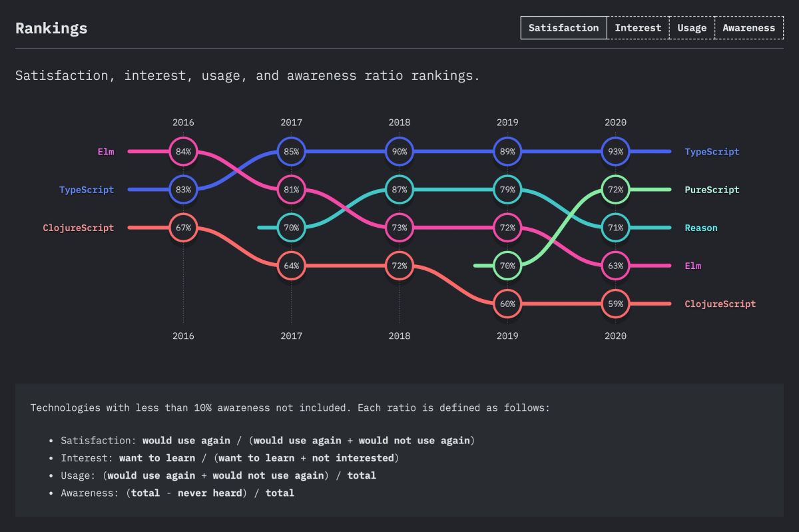Click the bottom 2016 year label

[183, 336]
